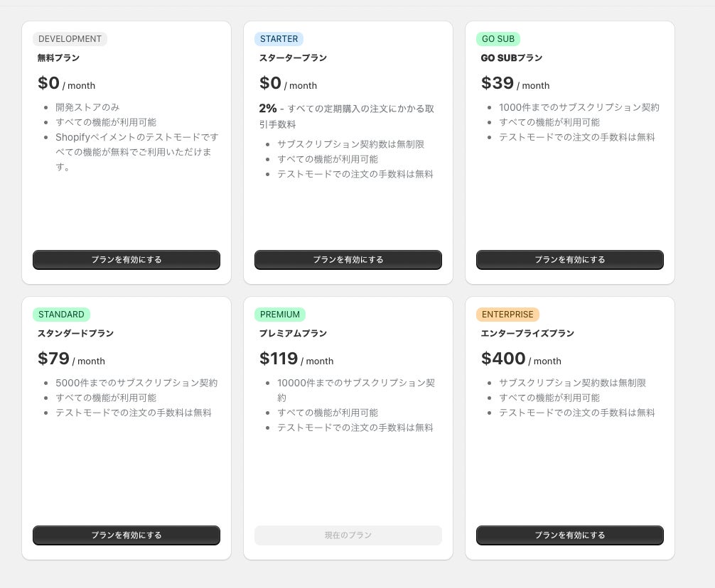This screenshot has height=588, width=715.
Task: Select the green PREMIUM badge
Action: [x=280, y=315]
